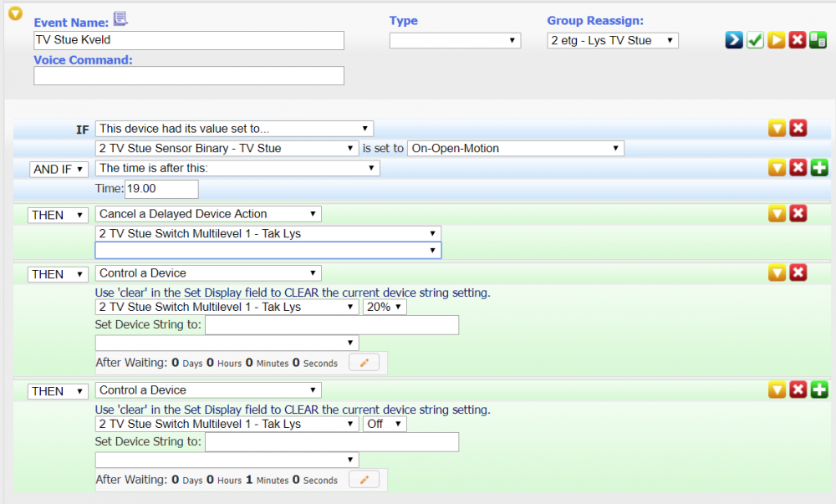The image size is (836, 504).
Task: Run the event with yellow play icon
Action: click(x=777, y=40)
